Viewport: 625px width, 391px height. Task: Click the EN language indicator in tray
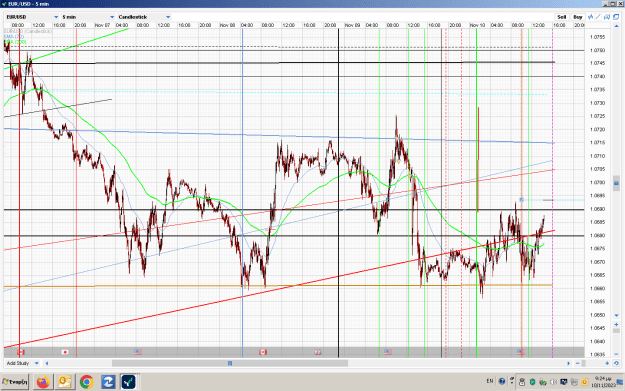(490, 381)
